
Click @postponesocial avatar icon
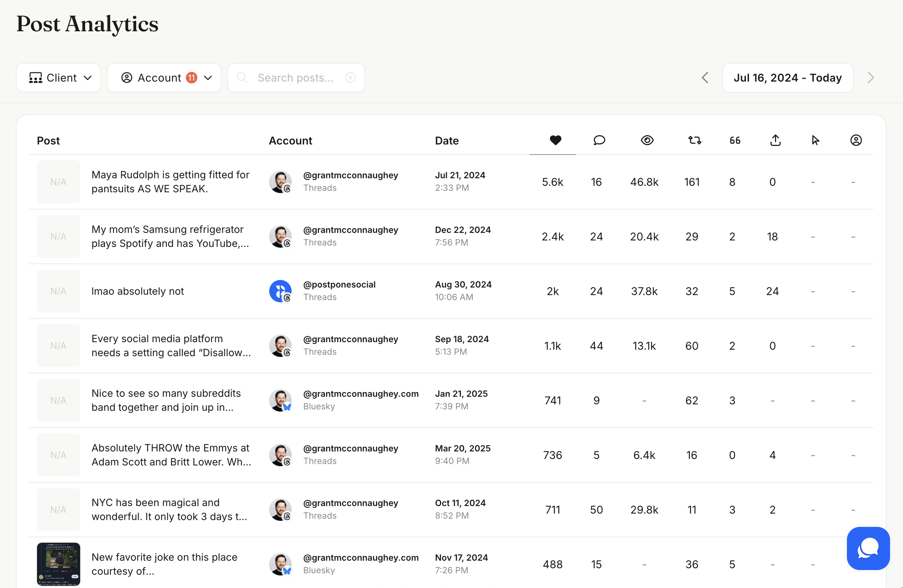coord(280,291)
